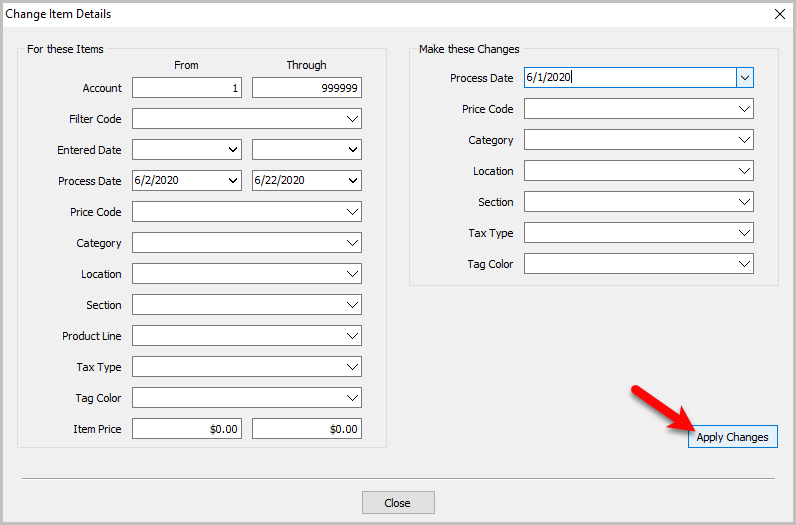796x525 pixels.
Task: Open the Tag Color dropdown under For these Items
Action: click(247, 398)
